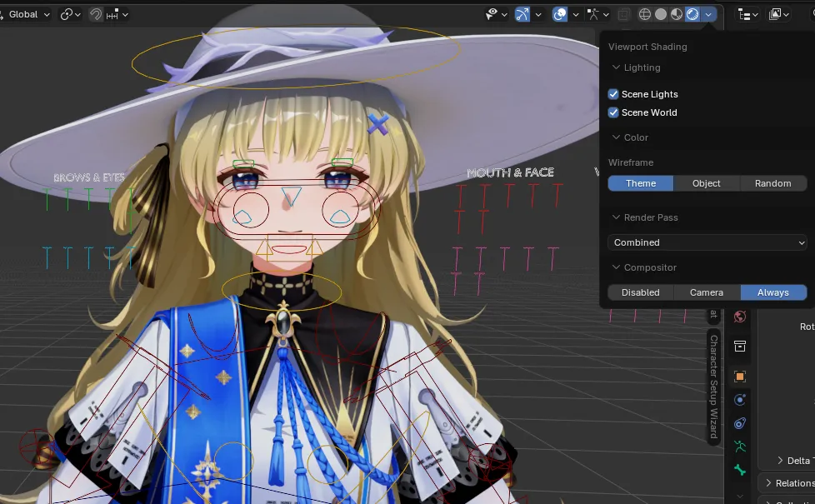Open the Global transform orientation dropdown
This screenshot has height=504, width=815.
(x=26, y=14)
